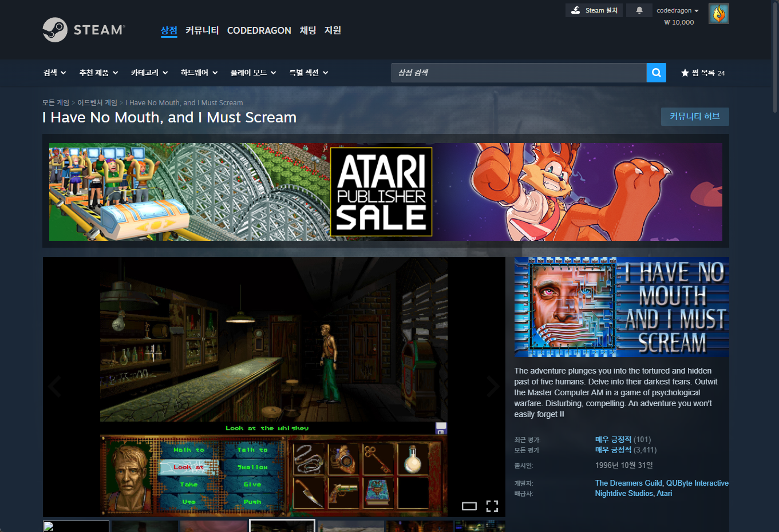Click the game header capsule image
Image resolution: width=779 pixels, height=532 pixels.
(x=622, y=307)
